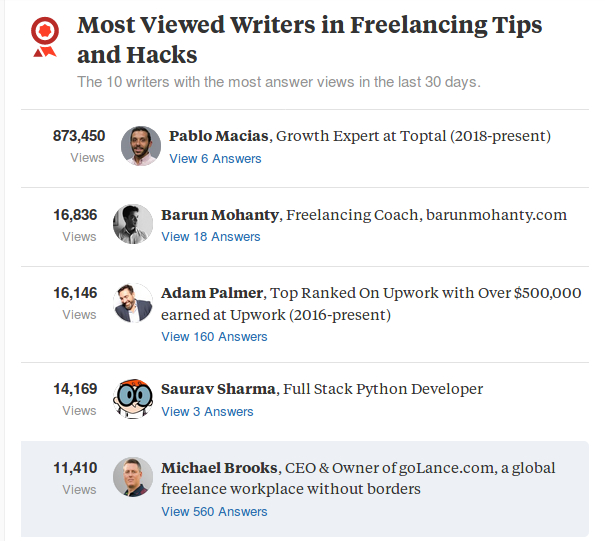This screenshot has height=541, width=605.
Task: Select the View 160 Answers link
Action: coord(214,337)
